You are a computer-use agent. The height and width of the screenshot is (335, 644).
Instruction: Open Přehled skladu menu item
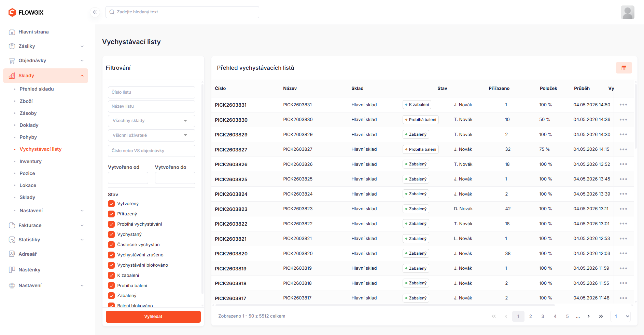(37, 89)
